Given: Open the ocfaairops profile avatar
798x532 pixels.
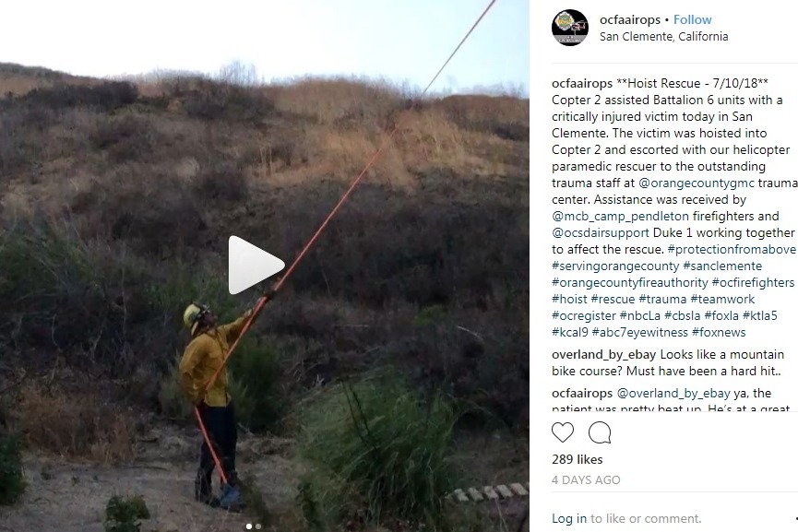Looking at the screenshot, I should point(570,28).
